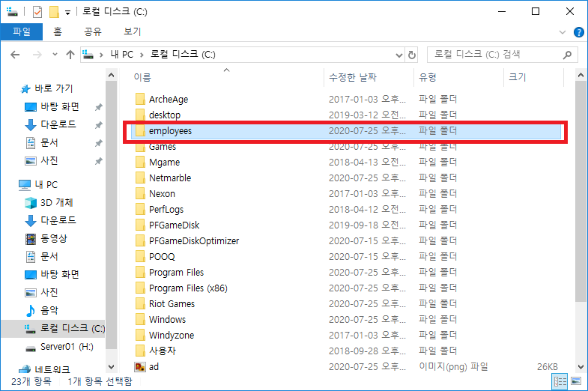The height and width of the screenshot is (391, 588).
Task: Go back with the left arrow
Action: [15, 55]
